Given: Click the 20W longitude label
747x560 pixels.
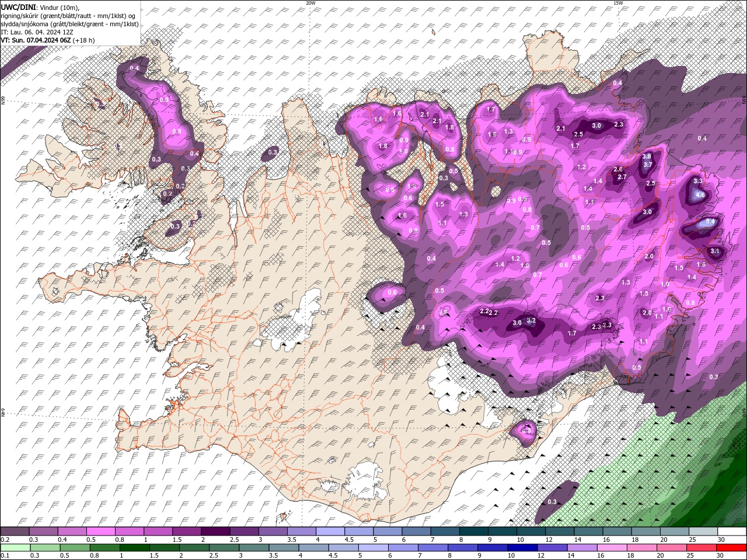Looking at the screenshot, I should coord(310,3).
